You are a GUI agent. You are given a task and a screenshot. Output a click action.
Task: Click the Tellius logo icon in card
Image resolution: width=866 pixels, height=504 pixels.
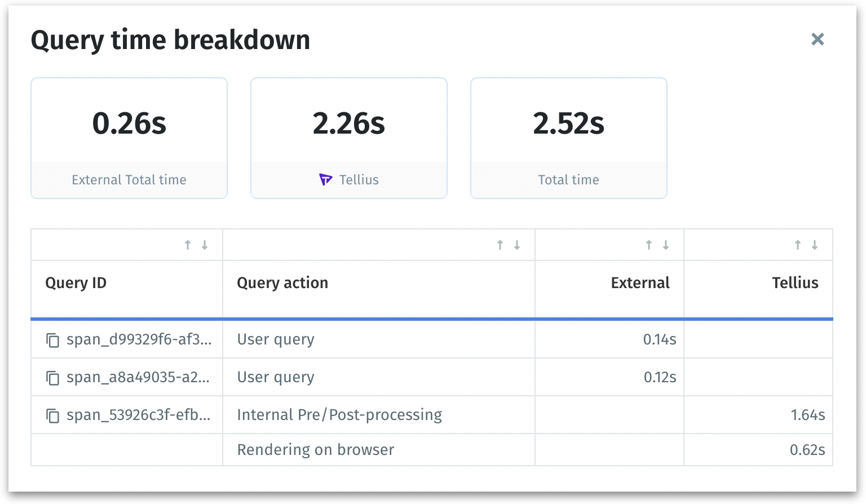pyautogui.click(x=326, y=180)
